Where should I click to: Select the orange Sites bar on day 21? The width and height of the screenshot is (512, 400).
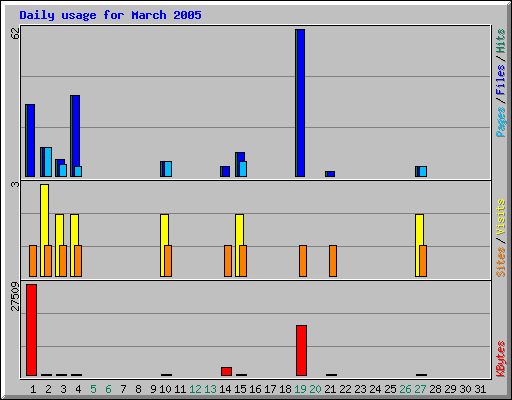click(x=333, y=261)
